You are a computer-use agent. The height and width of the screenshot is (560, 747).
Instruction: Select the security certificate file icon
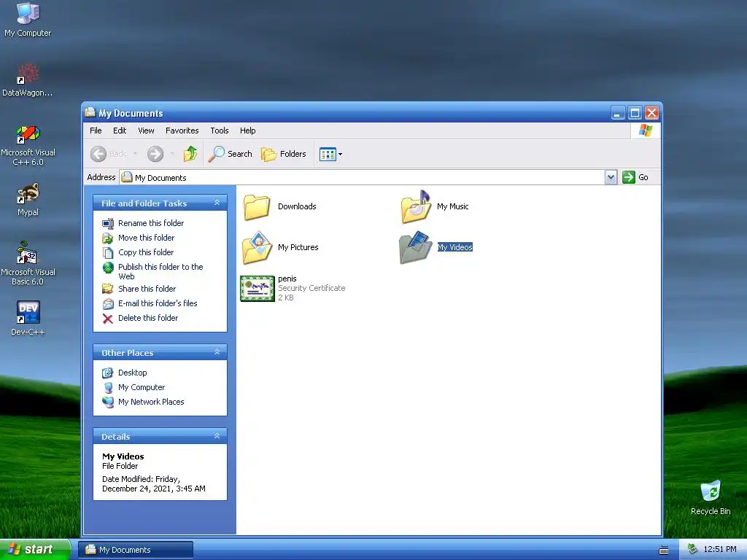click(258, 288)
